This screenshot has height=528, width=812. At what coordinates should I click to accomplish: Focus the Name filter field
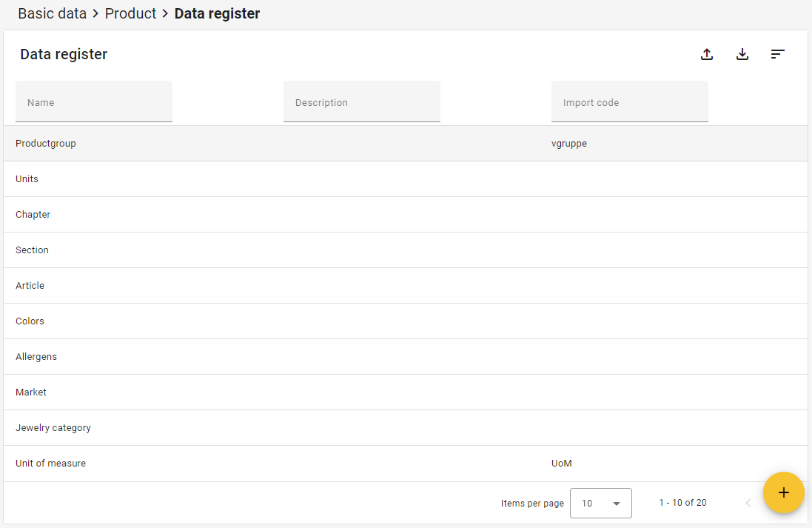pyautogui.click(x=94, y=102)
